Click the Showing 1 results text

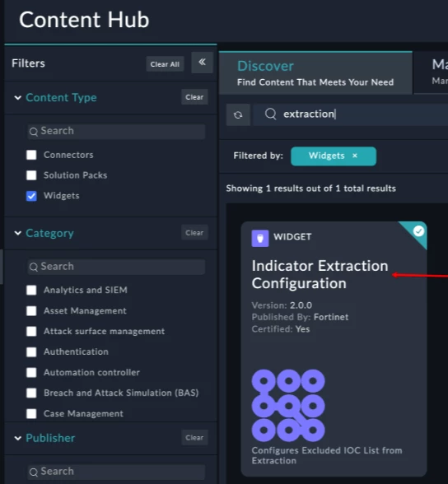pyautogui.click(x=310, y=188)
